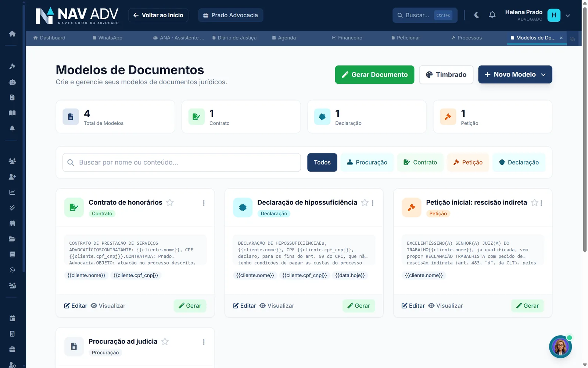Viewport: 588px width, 368px height.
Task: Star the Petição inicial: rescisão indireta model
Action: tap(535, 202)
